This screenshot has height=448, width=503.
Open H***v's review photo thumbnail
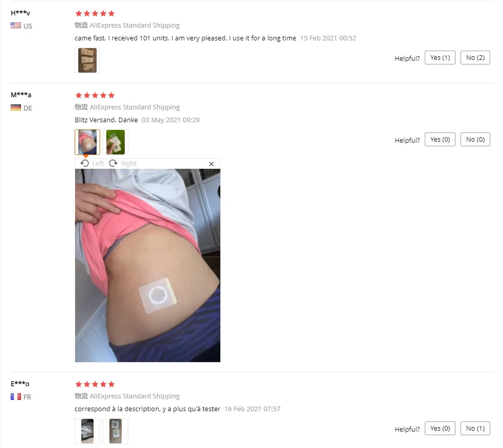point(87,60)
